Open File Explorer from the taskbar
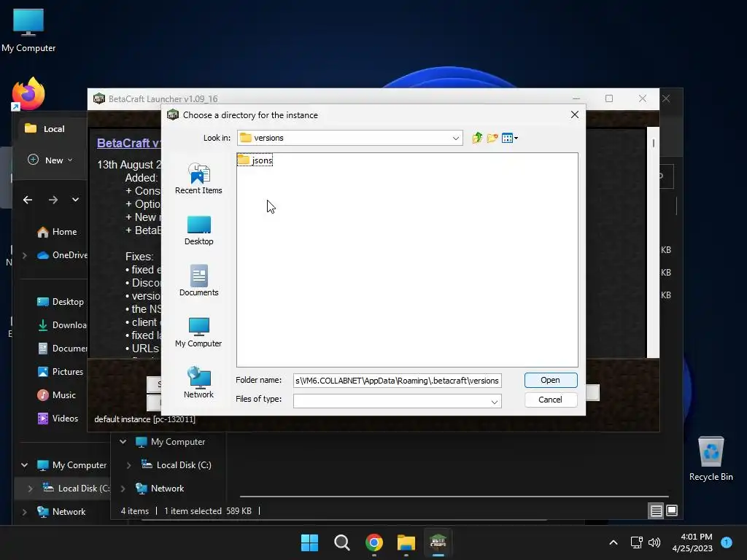 (406, 542)
